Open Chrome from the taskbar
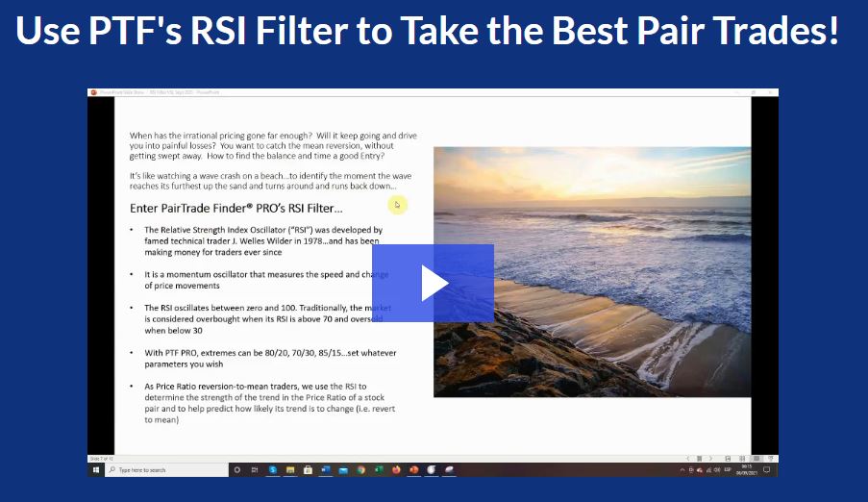Viewport: 868px width, 502px height. pos(360,469)
